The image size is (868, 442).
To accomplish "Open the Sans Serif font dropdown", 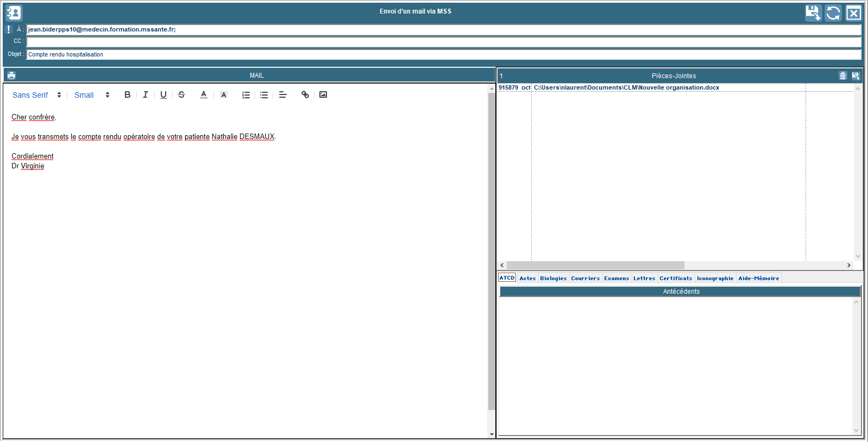I will coord(37,95).
